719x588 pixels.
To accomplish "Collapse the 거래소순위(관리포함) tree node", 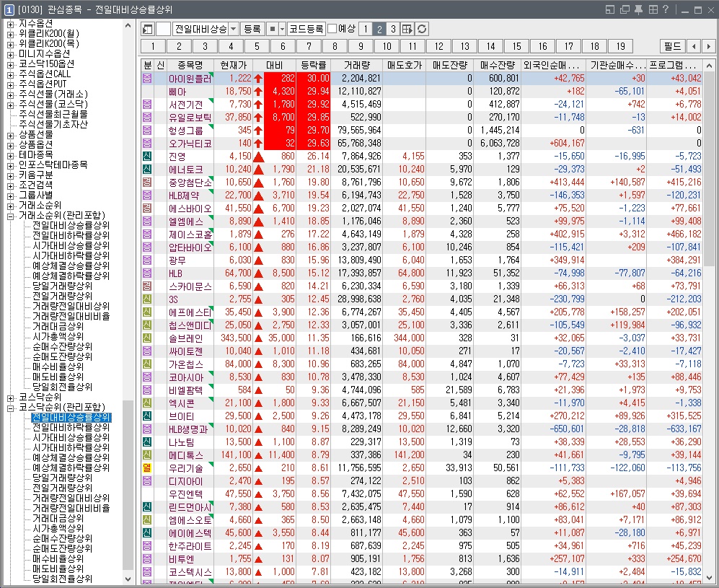I will coord(10,216).
